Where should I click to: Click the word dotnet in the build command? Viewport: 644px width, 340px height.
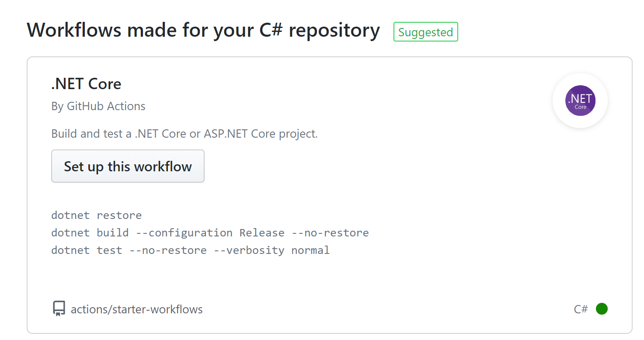(x=70, y=233)
